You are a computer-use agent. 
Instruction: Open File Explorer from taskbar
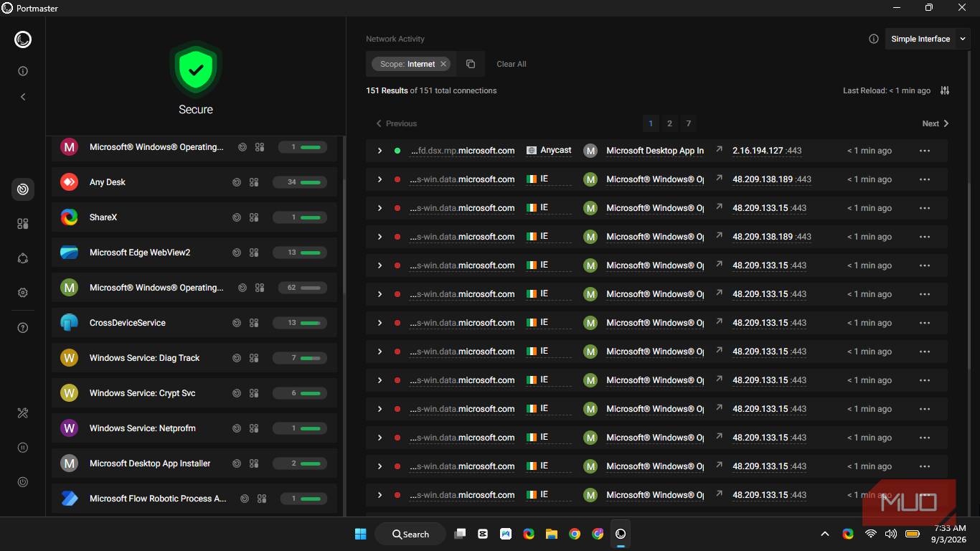[552, 534]
